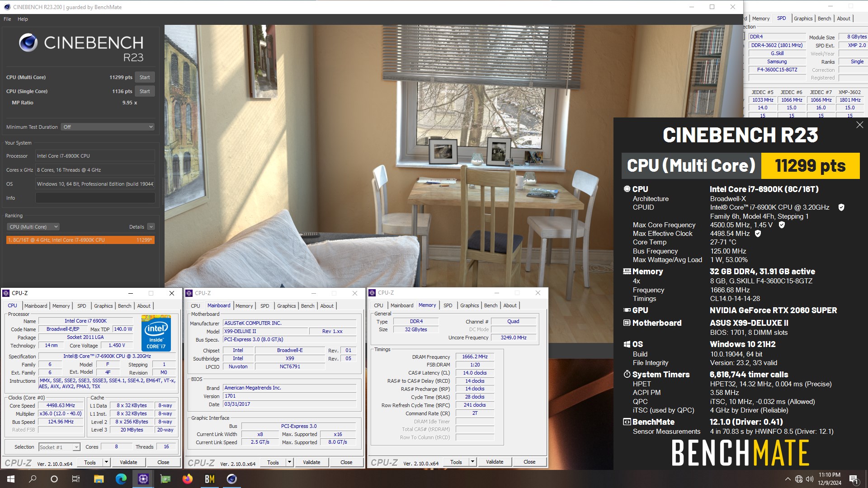Click the Info input field

coord(95,198)
